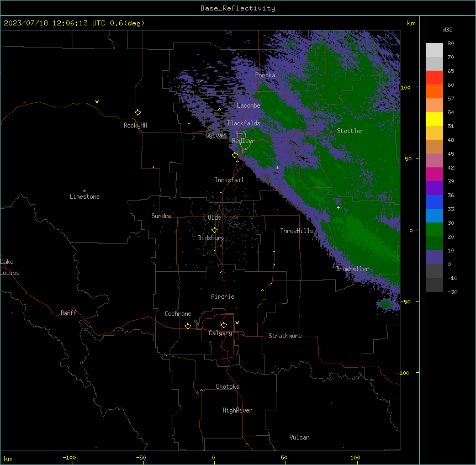The image size is (476, 465).
Task: Click the Sylvan map label
Action: tap(215, 135)
